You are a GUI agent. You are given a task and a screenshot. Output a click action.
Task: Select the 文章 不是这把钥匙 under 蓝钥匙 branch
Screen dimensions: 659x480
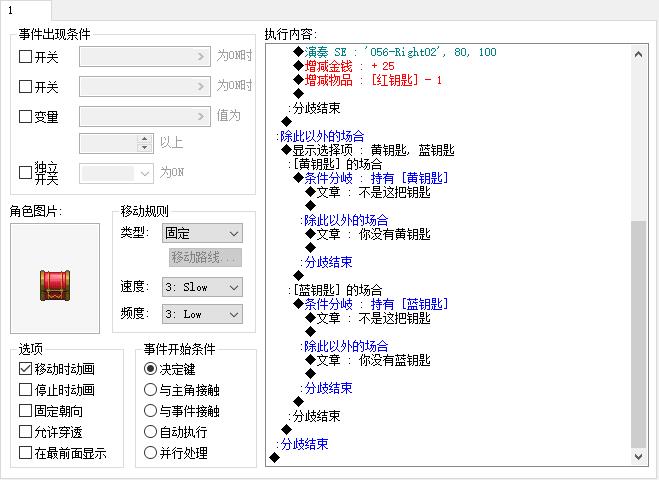tap(368, 318)
